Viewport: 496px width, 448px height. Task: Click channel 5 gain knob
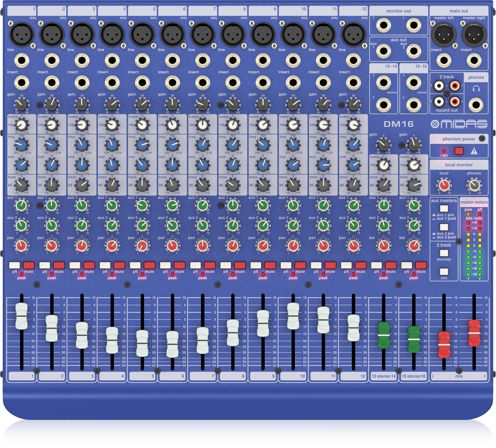point(142,104)
